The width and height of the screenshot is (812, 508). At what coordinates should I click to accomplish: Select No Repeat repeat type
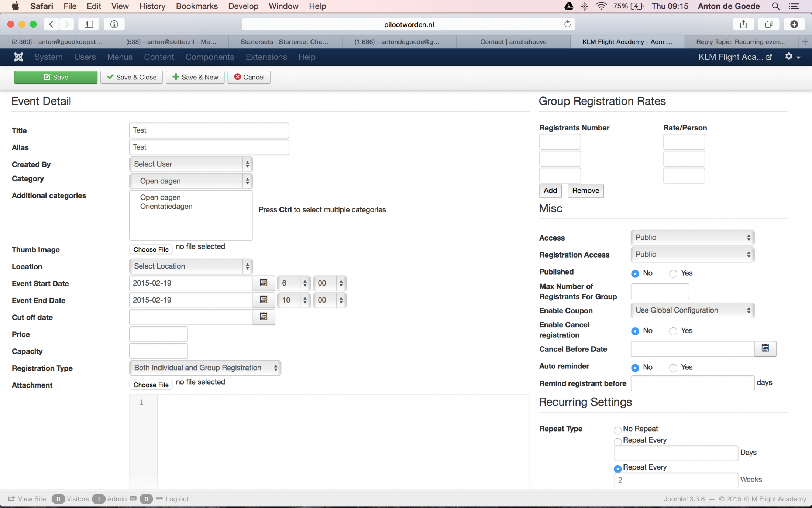pyautogui.click(x=617, y=430)
